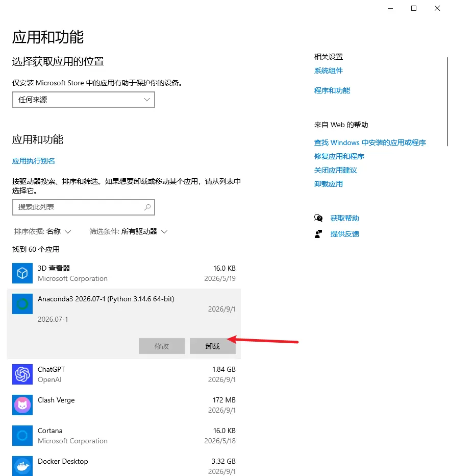
Task: Click the 2026/5/19 date of 3D 查看器
Action: click(220, 278)
